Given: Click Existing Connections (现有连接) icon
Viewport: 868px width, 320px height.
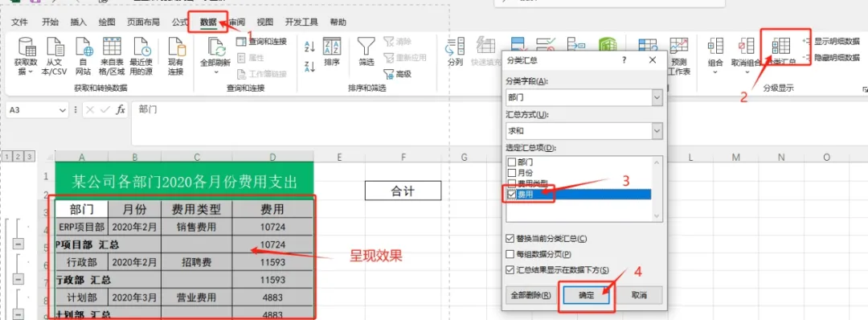Looking at the screenshot, I should [x=175, y=47].
